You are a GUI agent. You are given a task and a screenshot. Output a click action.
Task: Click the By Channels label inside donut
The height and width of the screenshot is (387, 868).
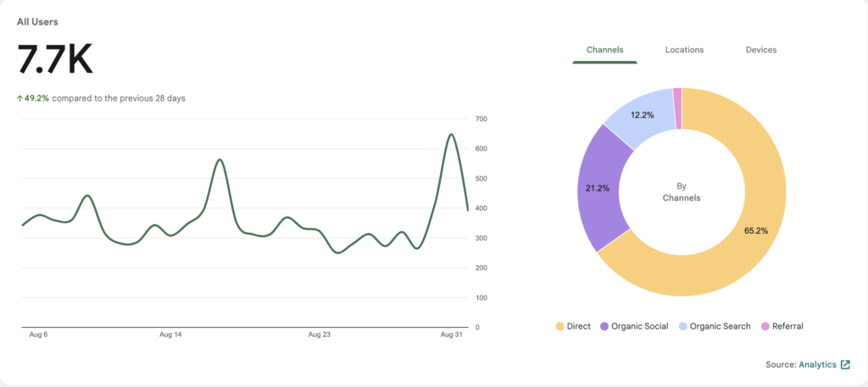click(681, 191)
